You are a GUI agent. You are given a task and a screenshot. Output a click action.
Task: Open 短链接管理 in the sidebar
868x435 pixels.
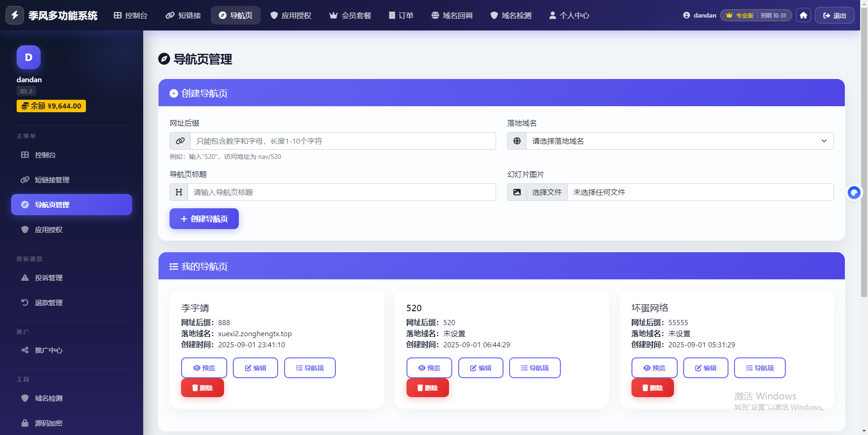72,180
